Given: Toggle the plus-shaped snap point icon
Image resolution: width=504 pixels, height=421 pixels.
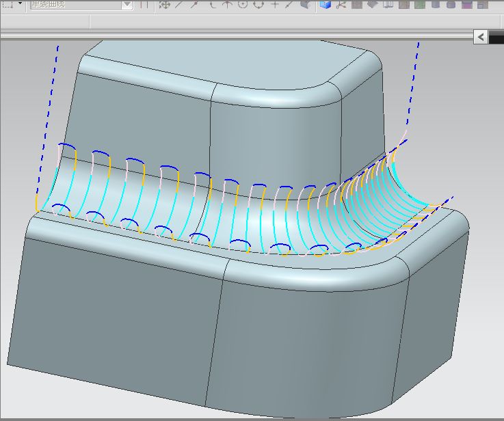Looking at the screenshot, I should point(274,5).
